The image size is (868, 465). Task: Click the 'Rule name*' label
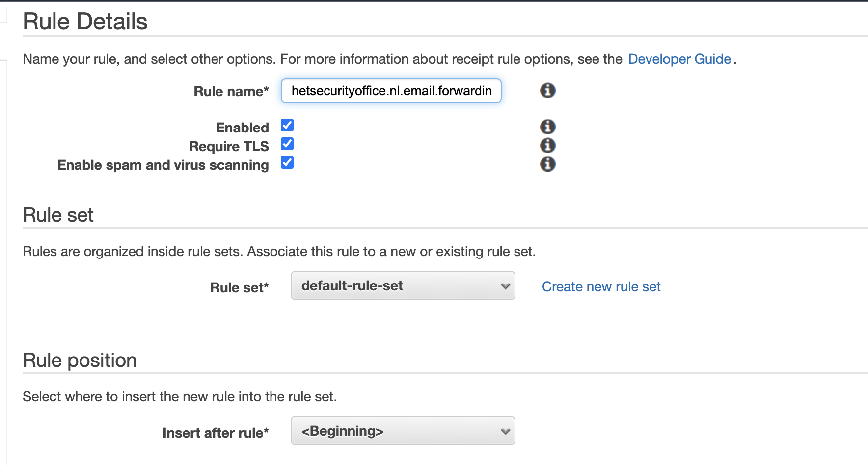[x=231, y=91]
